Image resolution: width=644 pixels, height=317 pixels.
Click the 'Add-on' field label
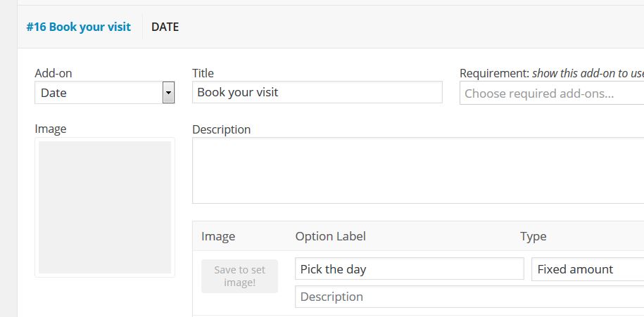[x=53, y=73]
